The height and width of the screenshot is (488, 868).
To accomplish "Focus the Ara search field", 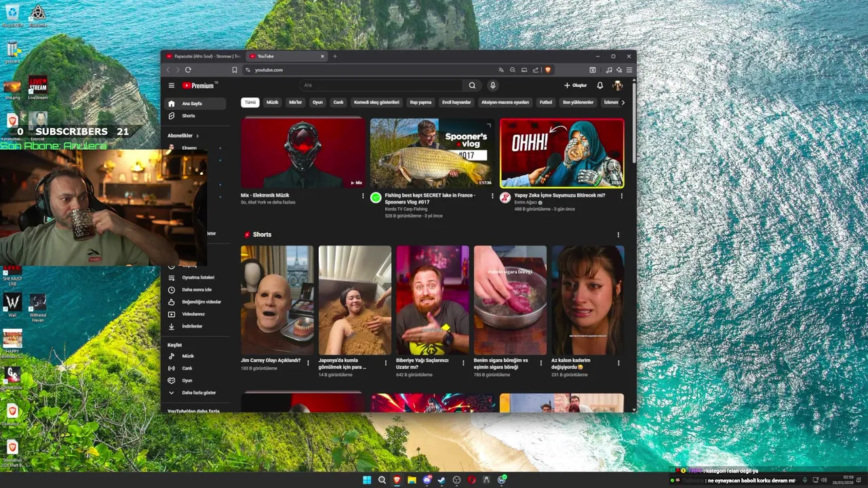I will coord(381,85).
